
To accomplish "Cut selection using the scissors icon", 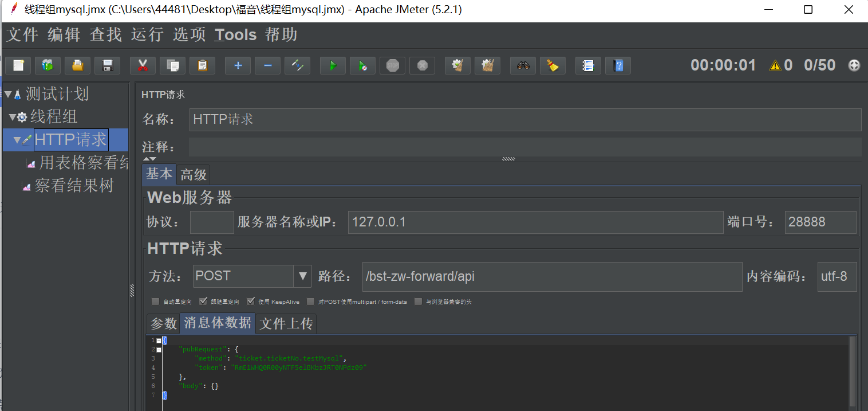I will pos(143,65).
